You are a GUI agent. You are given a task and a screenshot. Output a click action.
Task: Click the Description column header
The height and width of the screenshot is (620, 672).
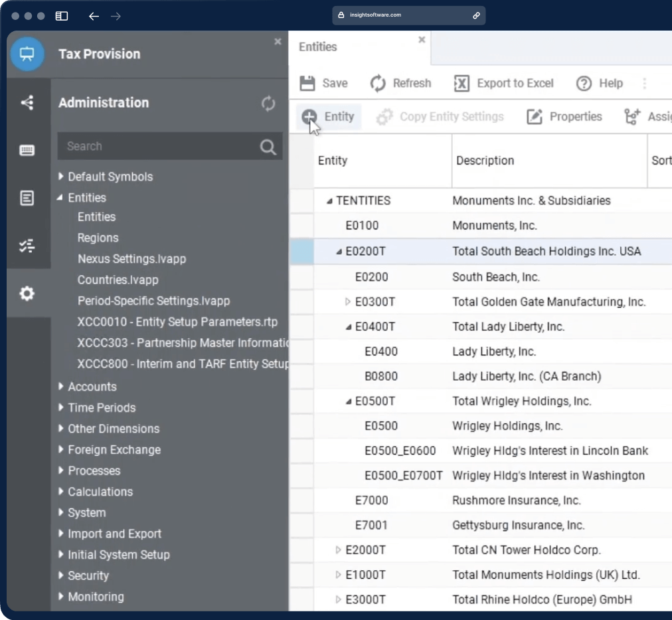549,161
